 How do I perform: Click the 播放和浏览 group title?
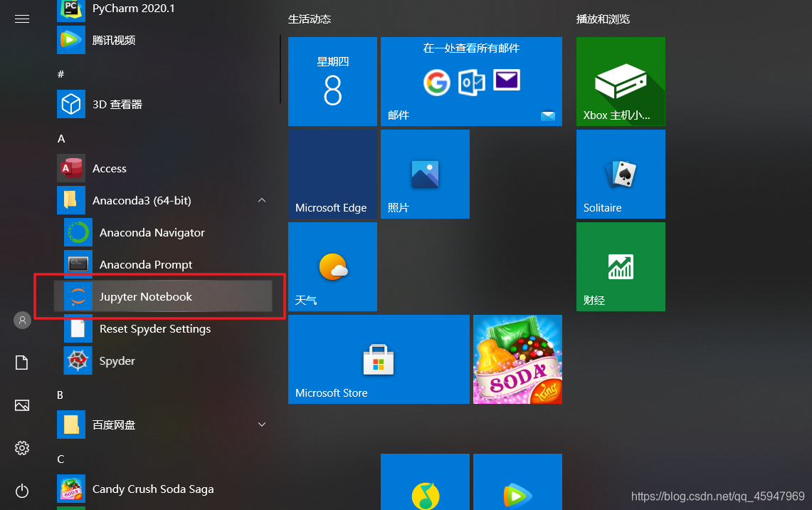click(603, 19)
